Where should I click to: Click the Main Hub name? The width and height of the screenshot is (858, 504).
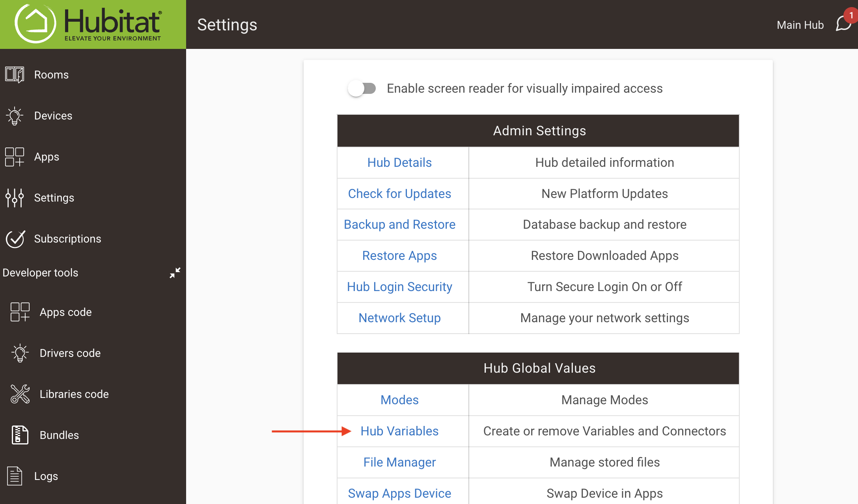[800, 25]
